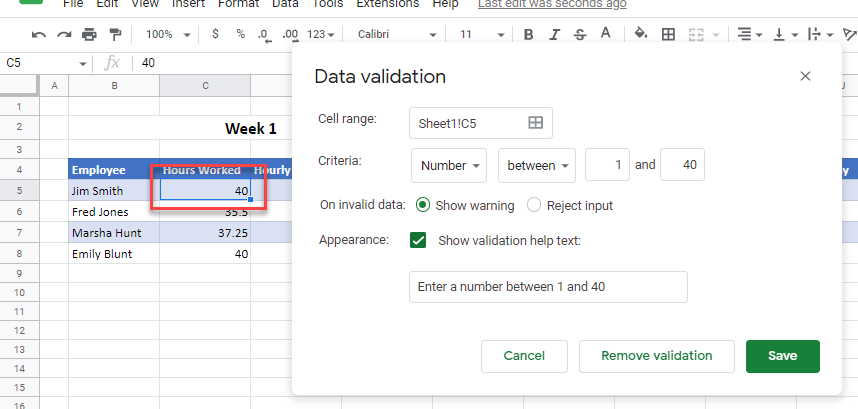Open the Calibri font dropdown

pyautogui.click(x=396, y=35)
